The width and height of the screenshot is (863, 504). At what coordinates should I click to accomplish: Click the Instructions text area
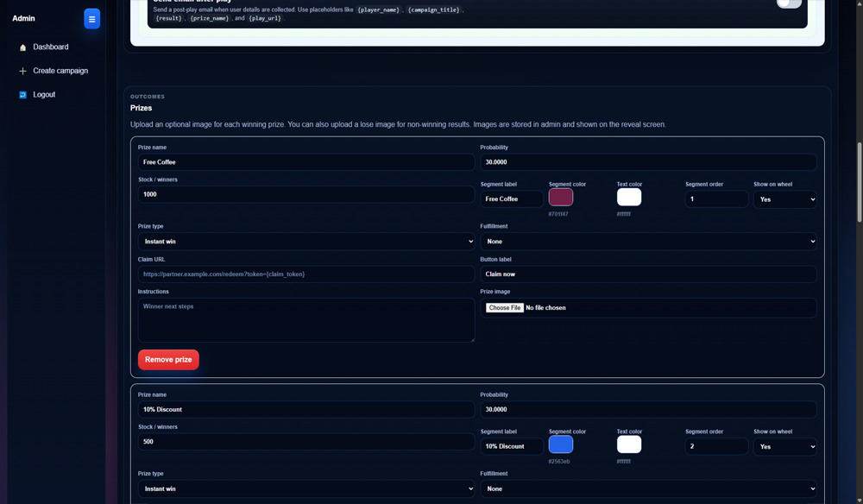pyautogui.click(x=306, y=320)
